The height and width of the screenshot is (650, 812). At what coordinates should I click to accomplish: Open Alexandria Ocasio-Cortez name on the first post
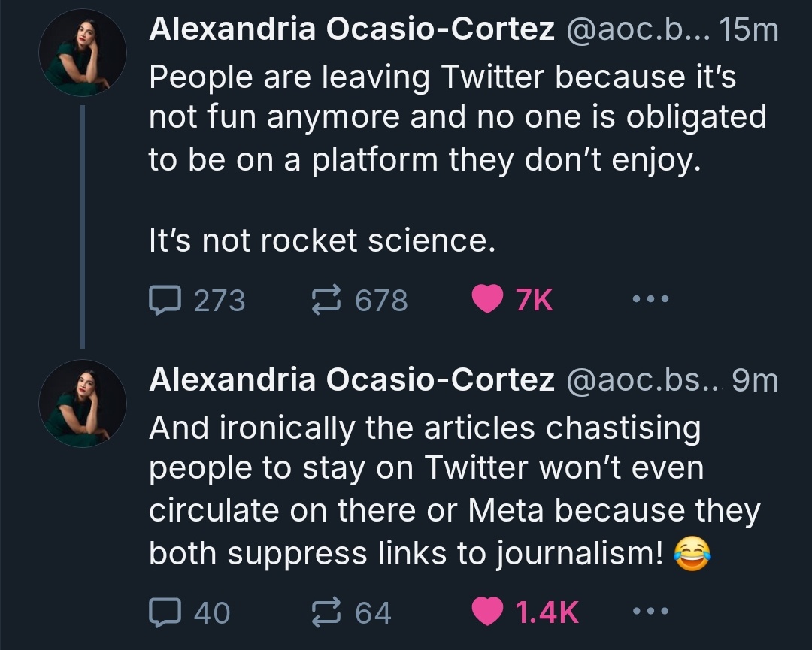[352, 29]
